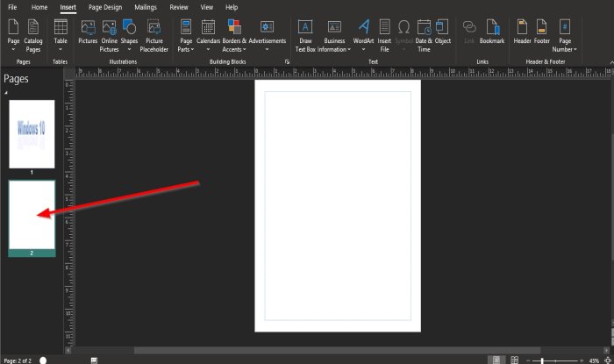Insert a Picture Placeholder
Image resolution: width=614 pixels, height=364 pixels.
pos(153,36)
